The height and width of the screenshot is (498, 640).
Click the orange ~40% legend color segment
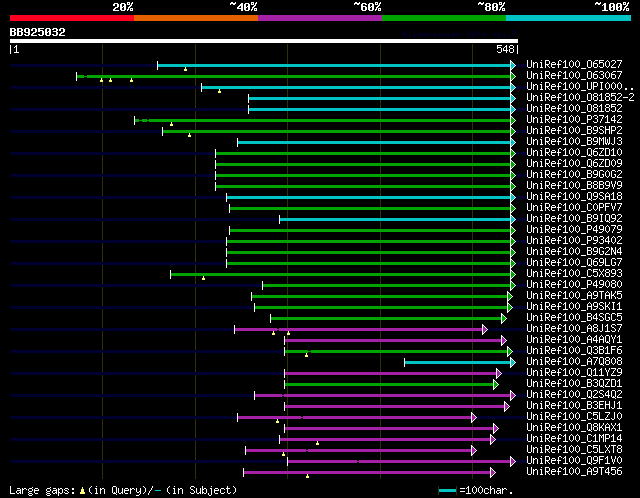click(x=196, y=18)
